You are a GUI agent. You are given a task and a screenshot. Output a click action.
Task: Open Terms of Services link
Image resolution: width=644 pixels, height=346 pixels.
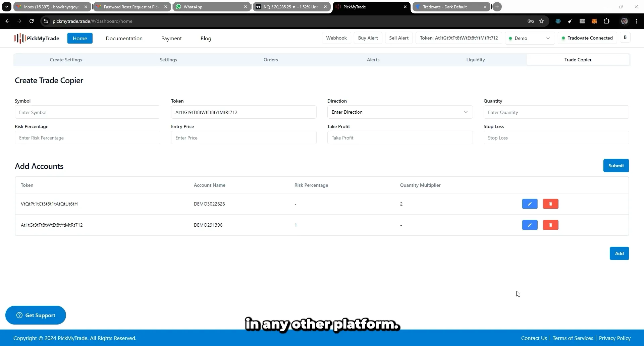coord(573,338)
